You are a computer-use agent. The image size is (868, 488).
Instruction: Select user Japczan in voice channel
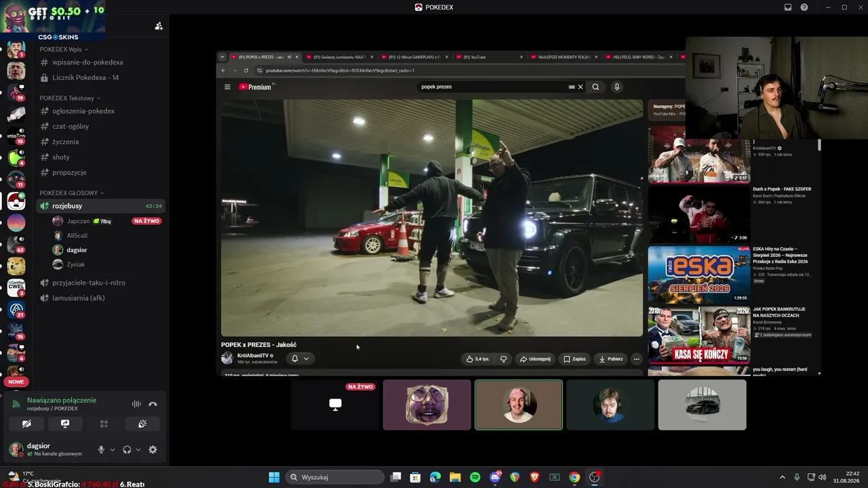tap(78, 221)
